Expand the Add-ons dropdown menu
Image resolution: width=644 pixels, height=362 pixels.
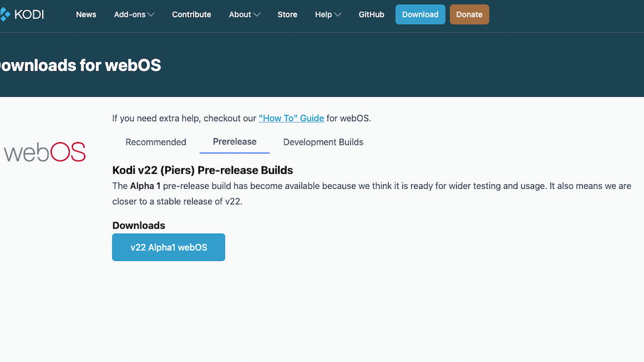coord(134,14)
